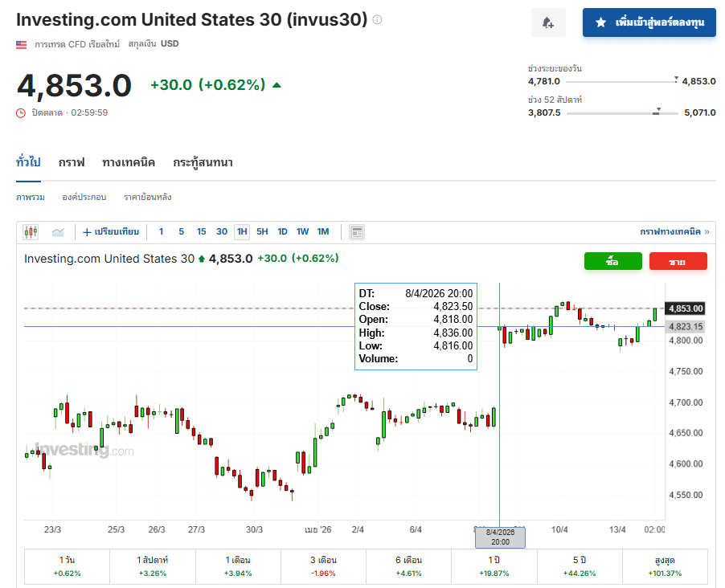Click the day range slider bar
The image size is (725, 588).
(x=622, y=82)
